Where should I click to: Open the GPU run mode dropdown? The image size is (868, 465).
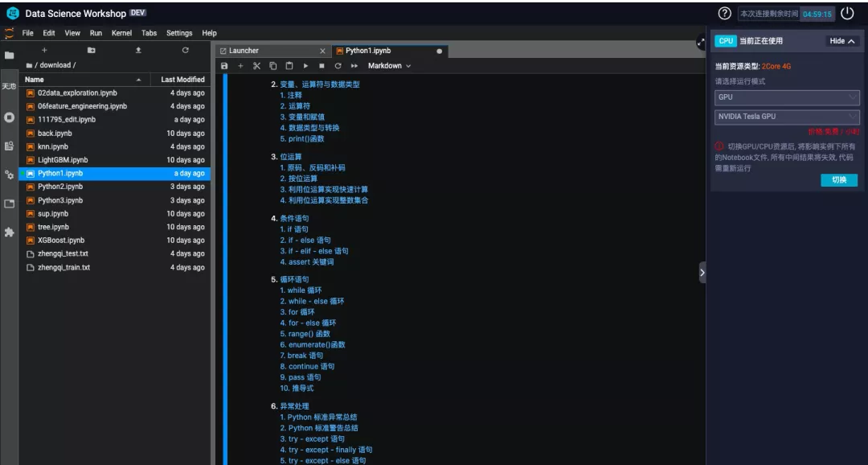[x=787, y=97]
